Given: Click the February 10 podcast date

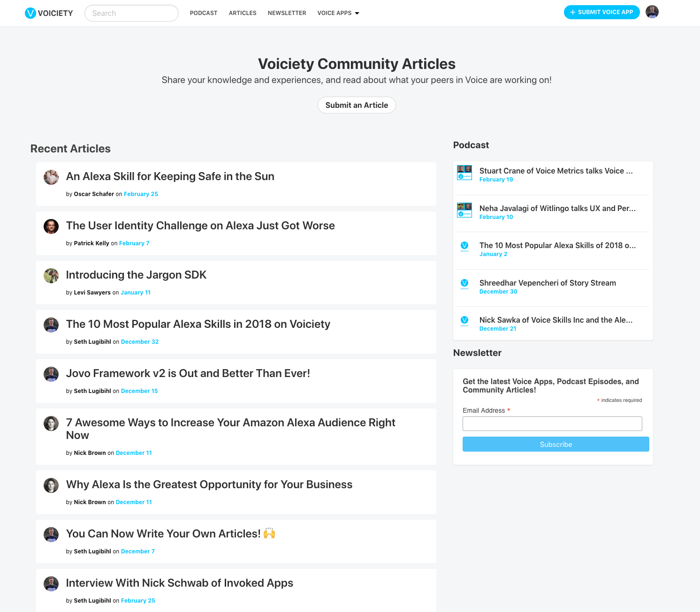Looking at the screenshot, I should pos(496,217).
